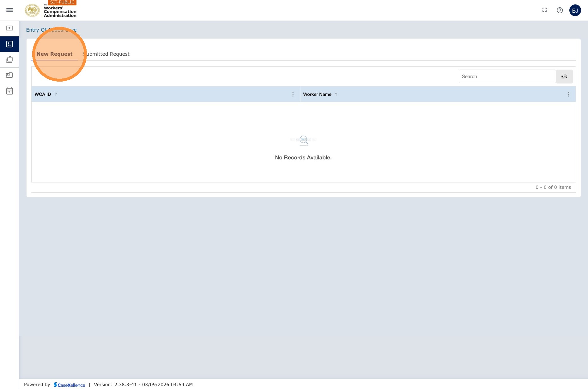This screenshot has width=588, height=389.
Task: Sort by the WCA ID column header
Action: pos(43,94)
